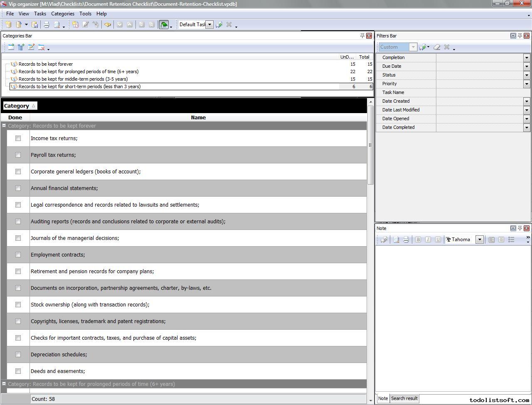This screenshot has width=532, height=405.
Task: Click the eraser Clear Filter icon
Action: click(437, 47)
